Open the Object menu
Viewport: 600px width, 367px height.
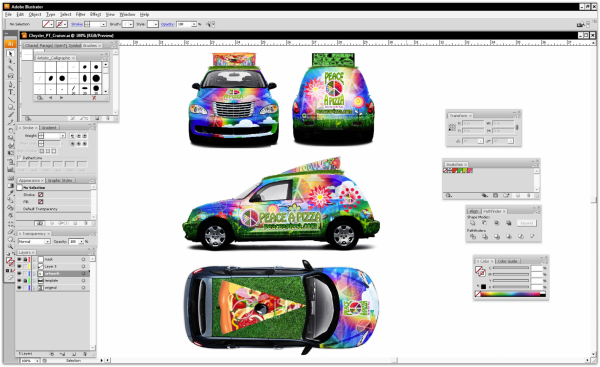[x=35, y=14]
